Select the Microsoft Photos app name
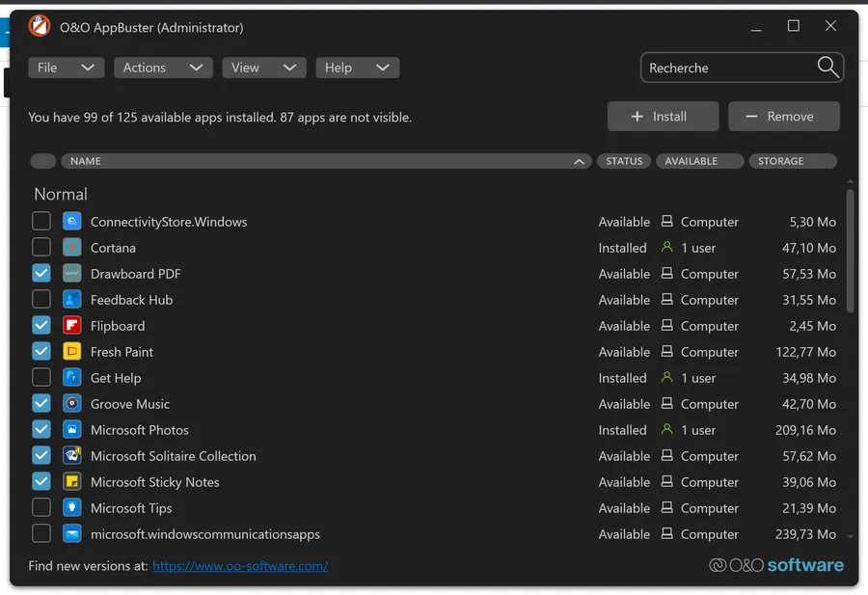868x595 pixels. point(140,430)
